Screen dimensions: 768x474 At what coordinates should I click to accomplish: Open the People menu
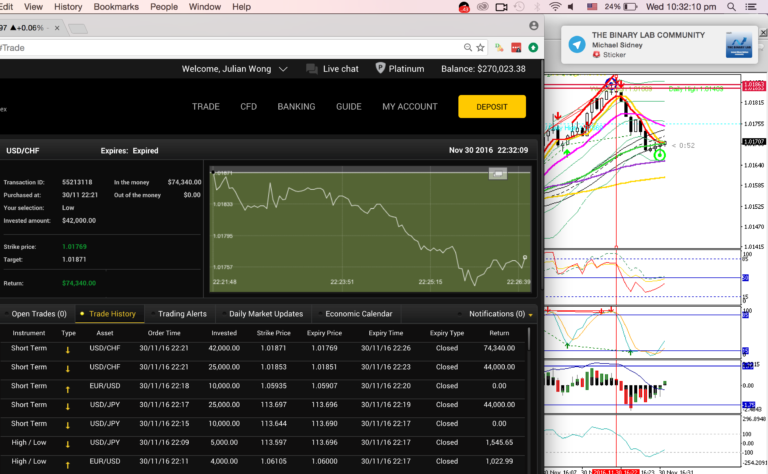(164, 7)
